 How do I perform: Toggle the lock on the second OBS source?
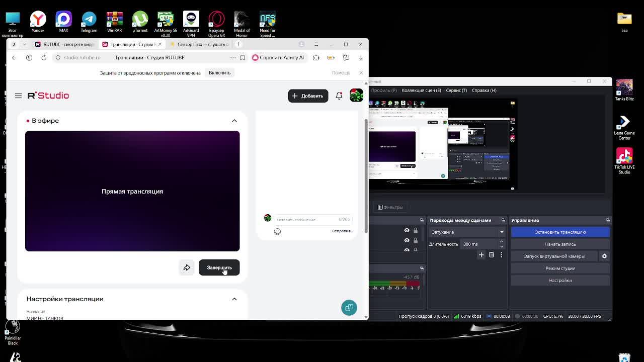(415, 240)
